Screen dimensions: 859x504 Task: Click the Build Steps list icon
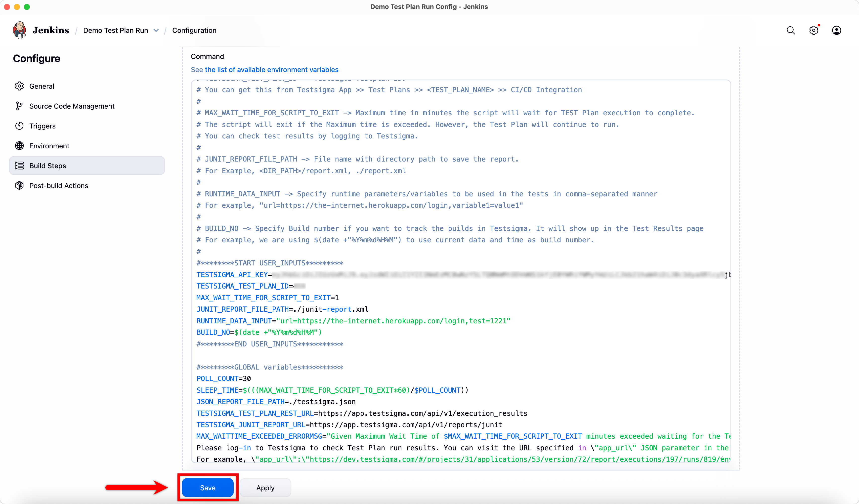pos(19,166)
